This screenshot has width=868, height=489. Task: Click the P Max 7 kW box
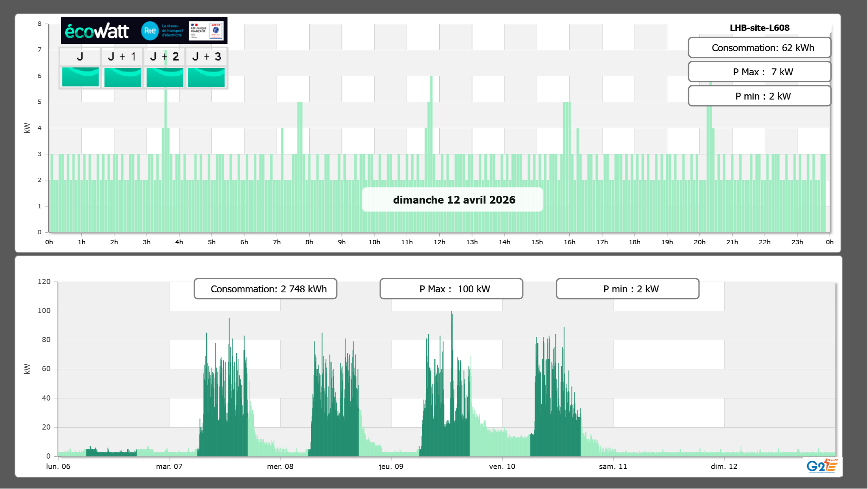pos(759,72)
